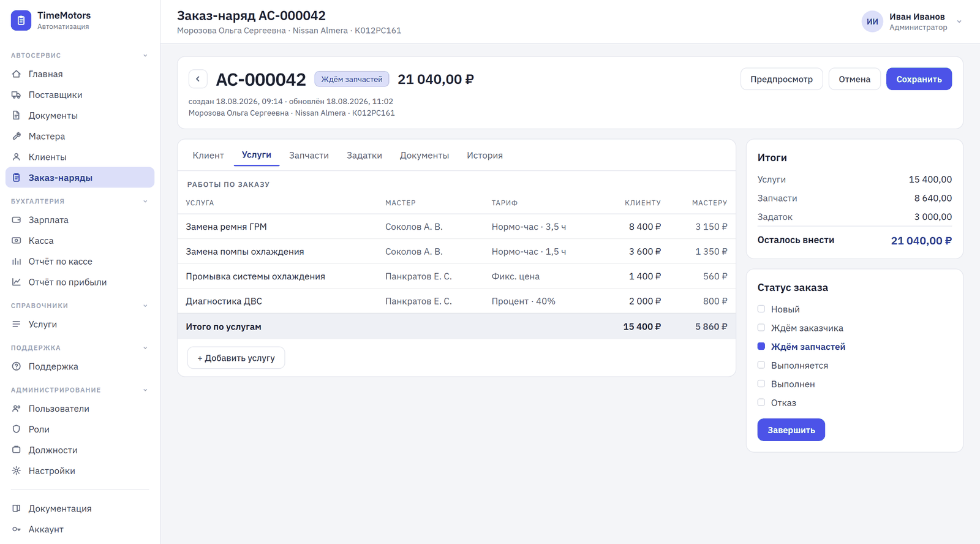Open Главная via its home icon

click(17, 74)
